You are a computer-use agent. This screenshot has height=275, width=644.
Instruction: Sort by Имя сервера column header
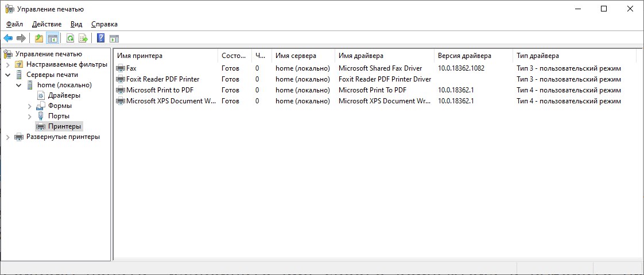pos(304,56)
